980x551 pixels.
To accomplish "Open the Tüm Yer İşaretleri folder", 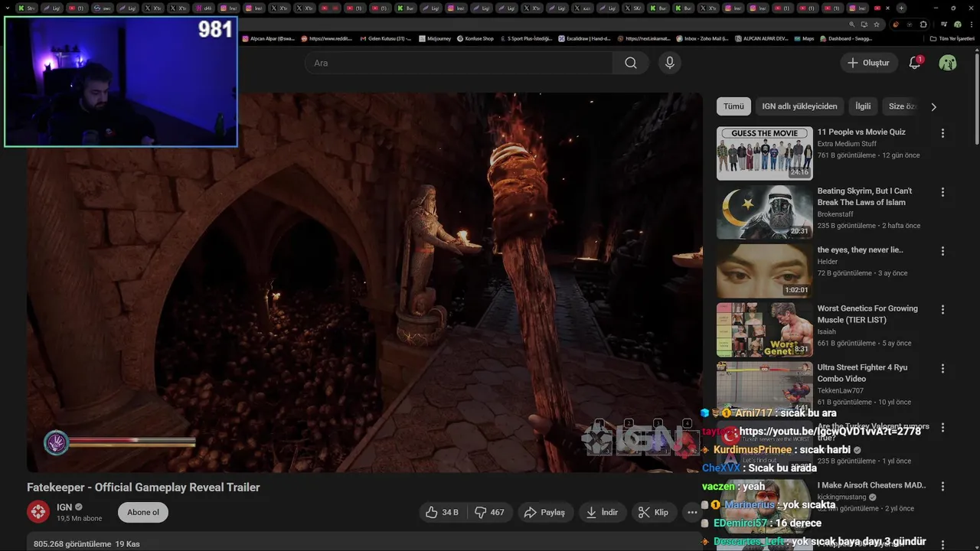I will point(952,38).
